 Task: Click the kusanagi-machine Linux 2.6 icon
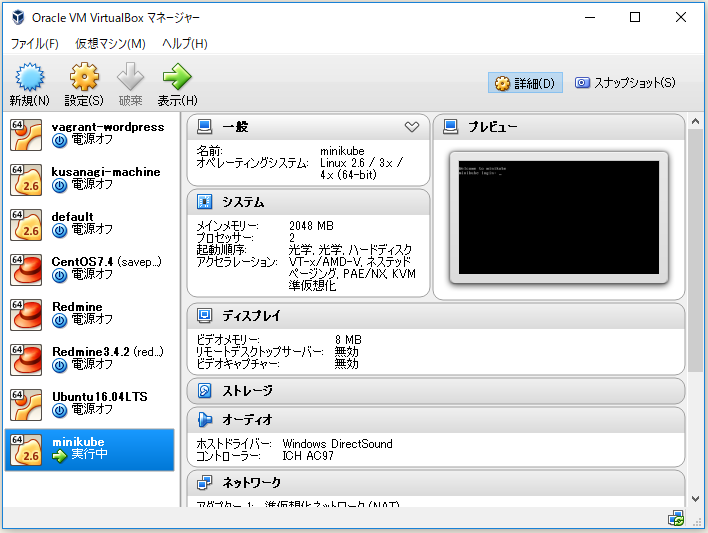point(26,180)
